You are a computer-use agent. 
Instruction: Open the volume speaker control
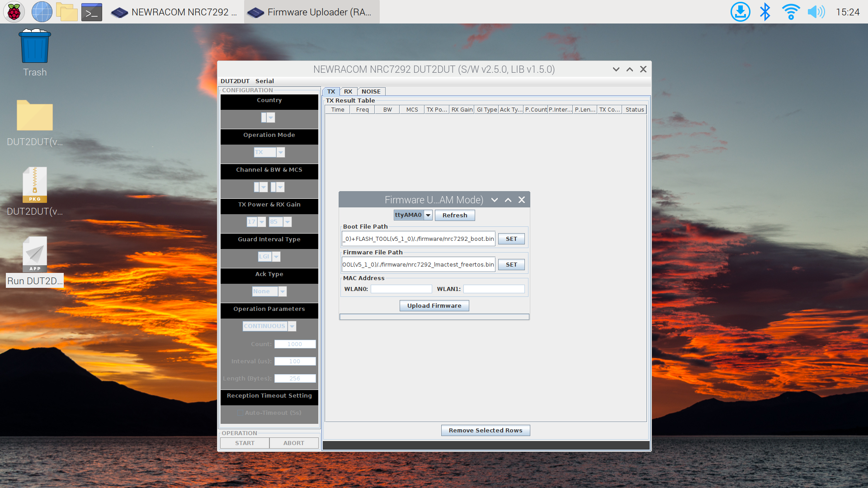pyautogui.click(x=816, y=12)
